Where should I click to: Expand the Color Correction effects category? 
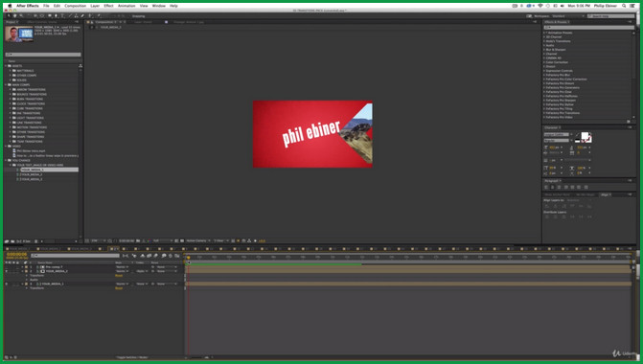pyautogui.click(x=544, y=62)
